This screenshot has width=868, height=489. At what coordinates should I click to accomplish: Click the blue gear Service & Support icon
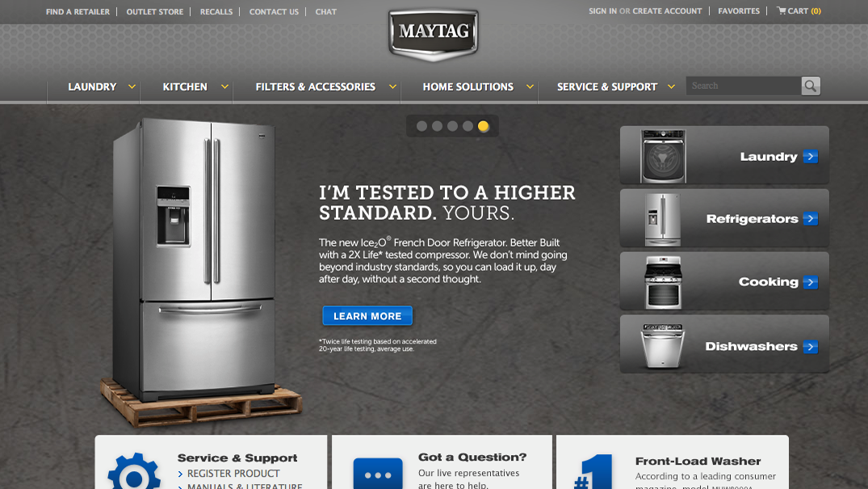(134, 470)
